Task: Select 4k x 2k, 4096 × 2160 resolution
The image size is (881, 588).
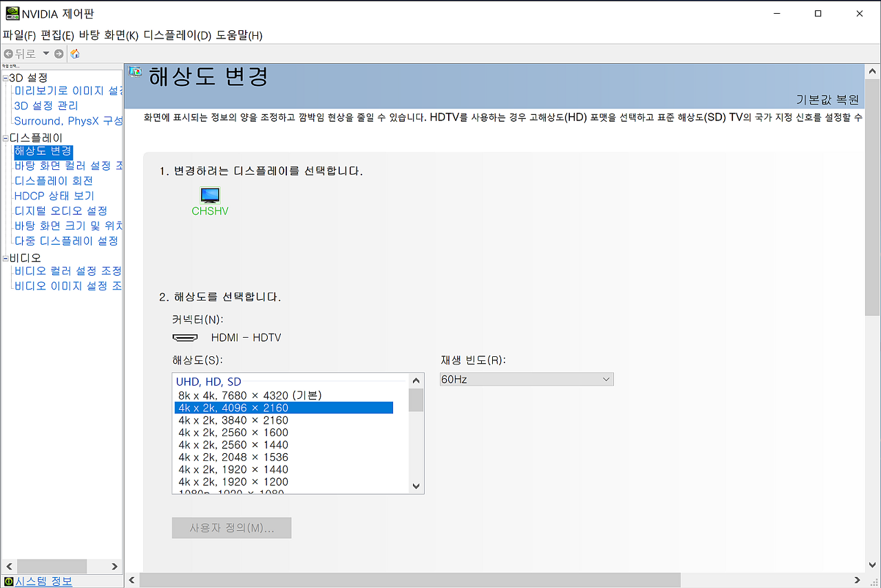Action: (284, 408)
